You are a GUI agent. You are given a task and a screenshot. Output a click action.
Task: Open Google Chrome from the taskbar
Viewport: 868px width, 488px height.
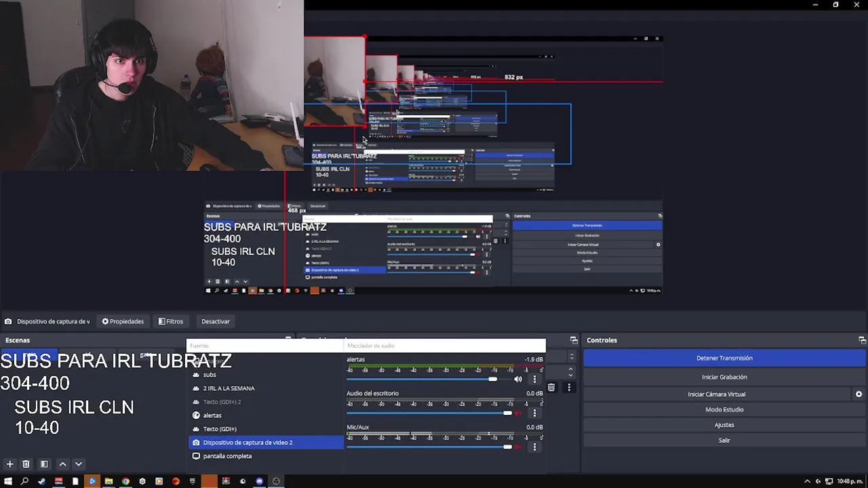click(125, 481)
